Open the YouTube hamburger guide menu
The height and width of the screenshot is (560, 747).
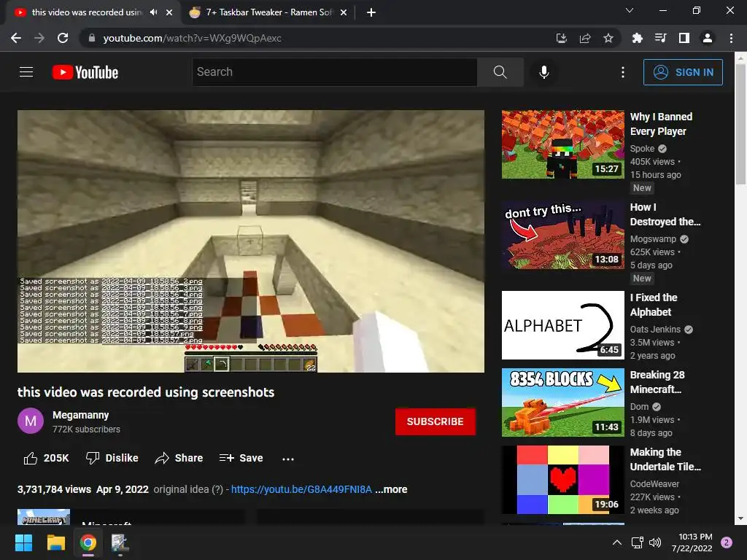(x=26, y=72)
